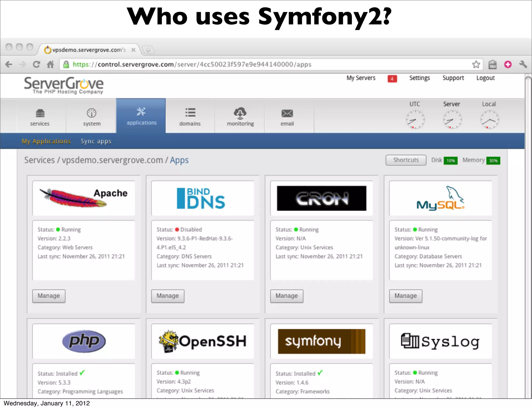Click symfony 'Version: 1.4.6' text
Screen dimensions: 532x409
(x=292, y=383)
